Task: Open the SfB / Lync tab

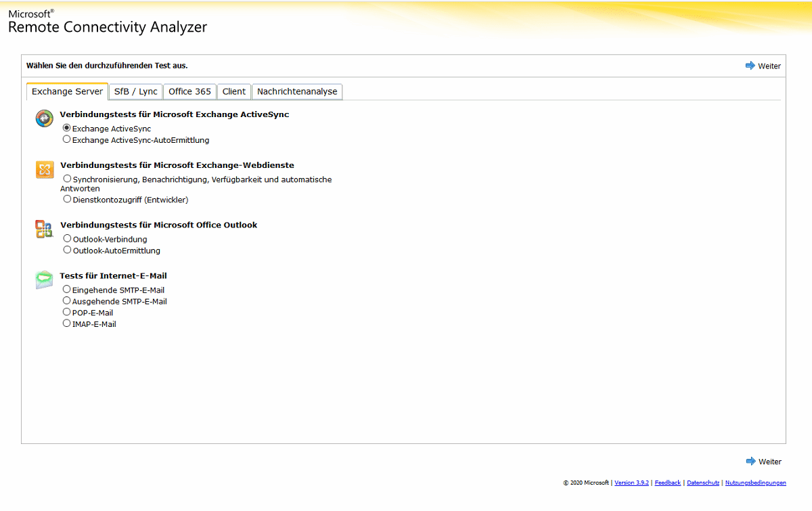Action: pyautogui.click(x=135, y=91)
